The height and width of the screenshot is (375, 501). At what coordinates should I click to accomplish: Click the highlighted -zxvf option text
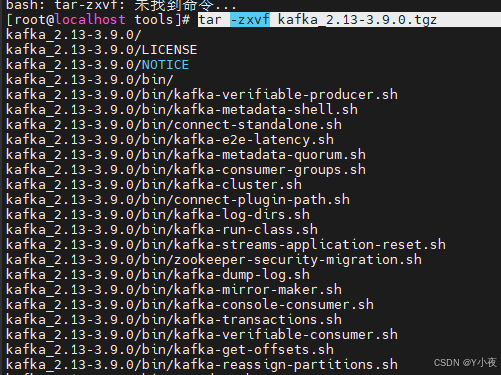[x=250, y=20]
